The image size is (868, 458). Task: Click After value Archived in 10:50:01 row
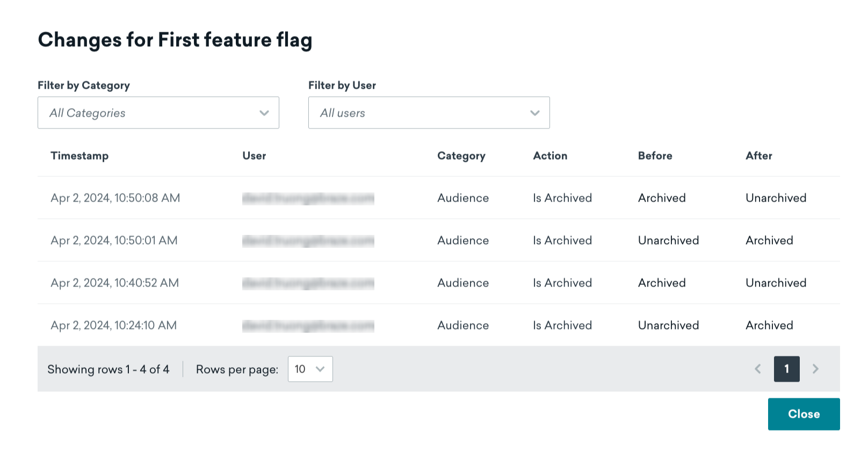[x=769, y=240]
